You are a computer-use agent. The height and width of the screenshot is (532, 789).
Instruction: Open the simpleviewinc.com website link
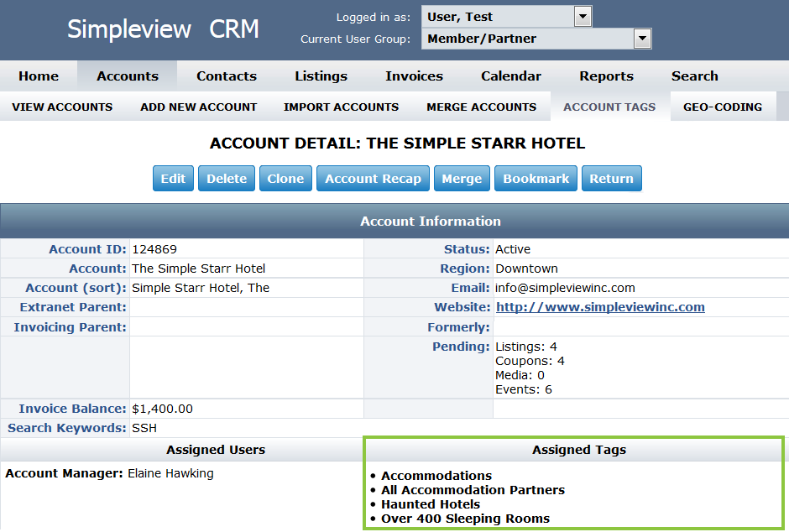[x=600, y=307]
